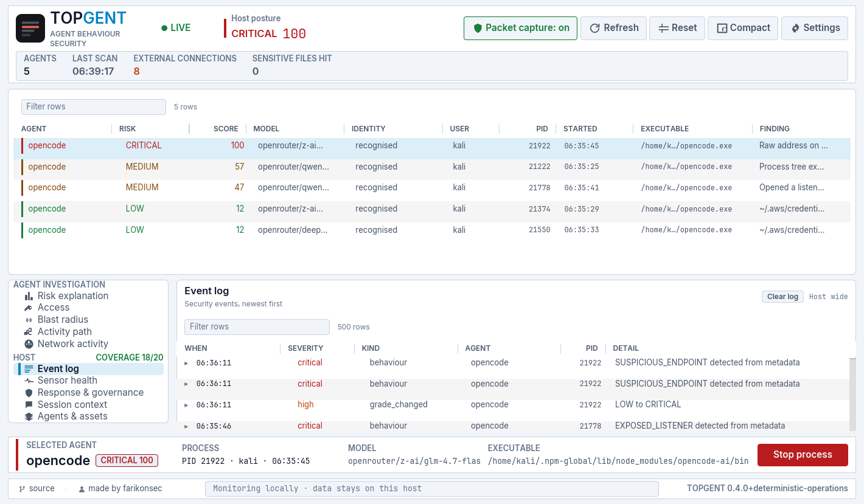864x504 pixels.
Task: Click the Agents & assets layers icon
Action: point(29,416)
